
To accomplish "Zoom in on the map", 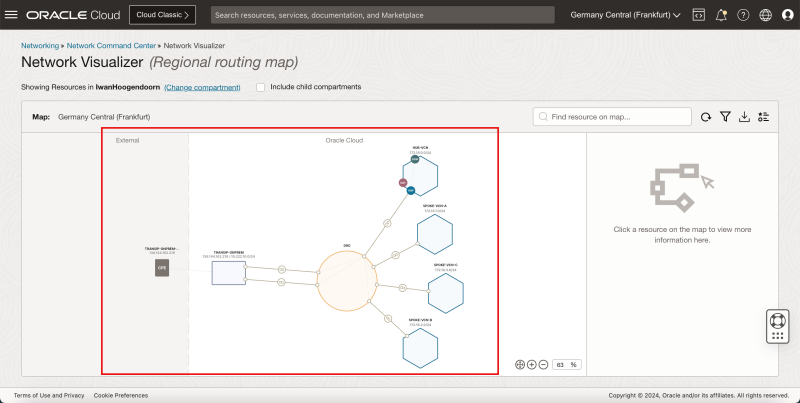I will pos(531,365).
